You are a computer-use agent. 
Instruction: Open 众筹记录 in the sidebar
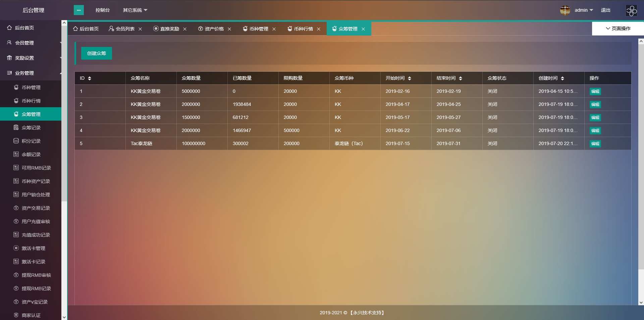[31, 128]
